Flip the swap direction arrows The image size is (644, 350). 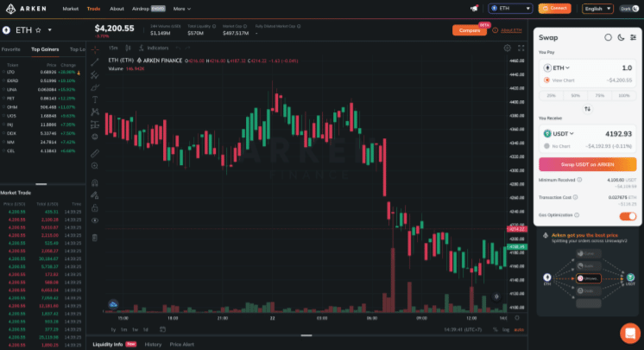(x=588, y=109)
